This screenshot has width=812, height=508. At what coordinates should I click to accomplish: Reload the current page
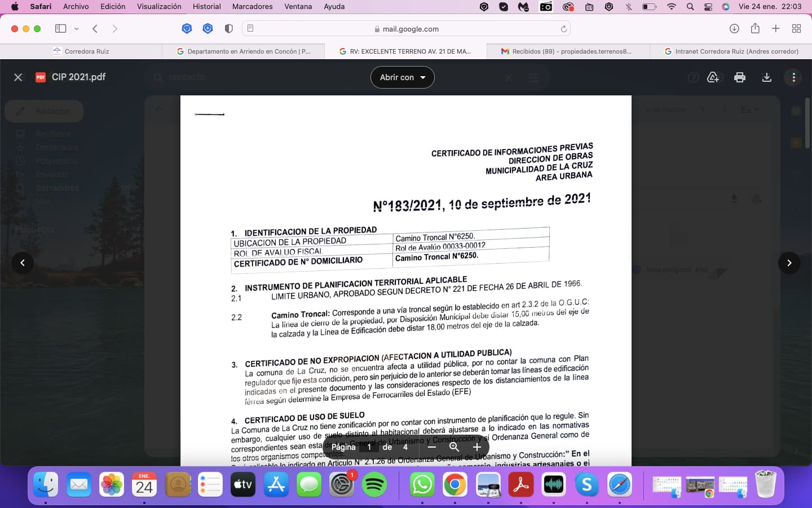563,29
